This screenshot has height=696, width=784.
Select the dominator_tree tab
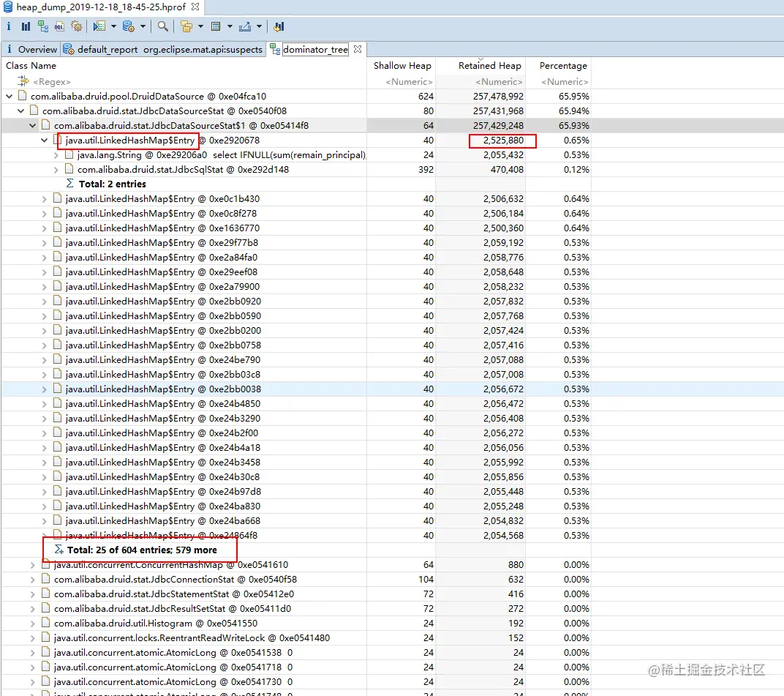(x=315, y=49)
